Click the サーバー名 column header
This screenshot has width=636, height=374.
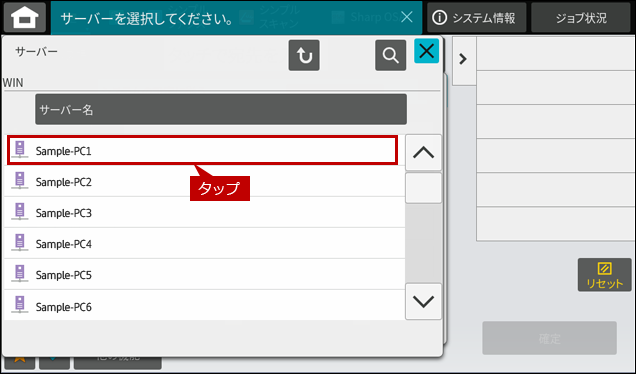[221, 109]
